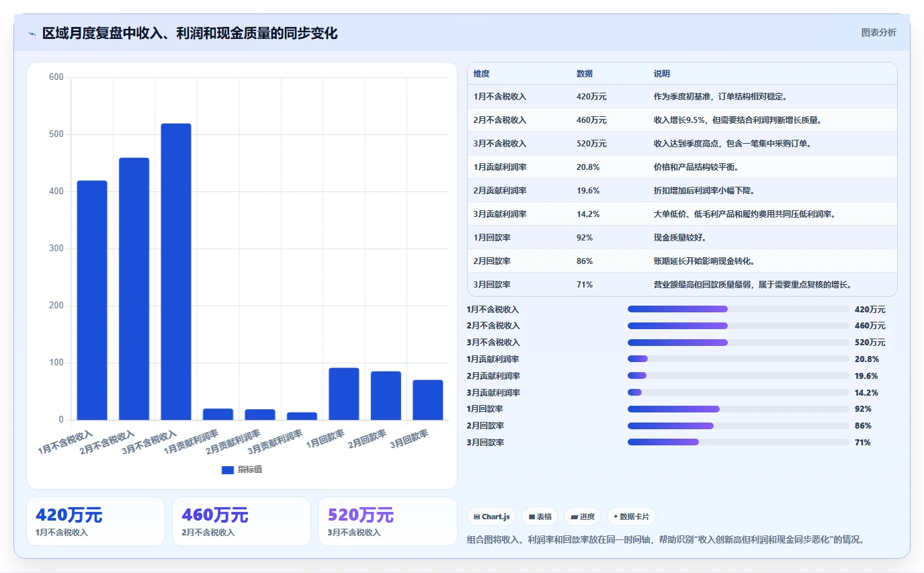Click the 3月不含税收入 progress bar
This screenshot has height=573, width=924.
[x=738, y=343]
